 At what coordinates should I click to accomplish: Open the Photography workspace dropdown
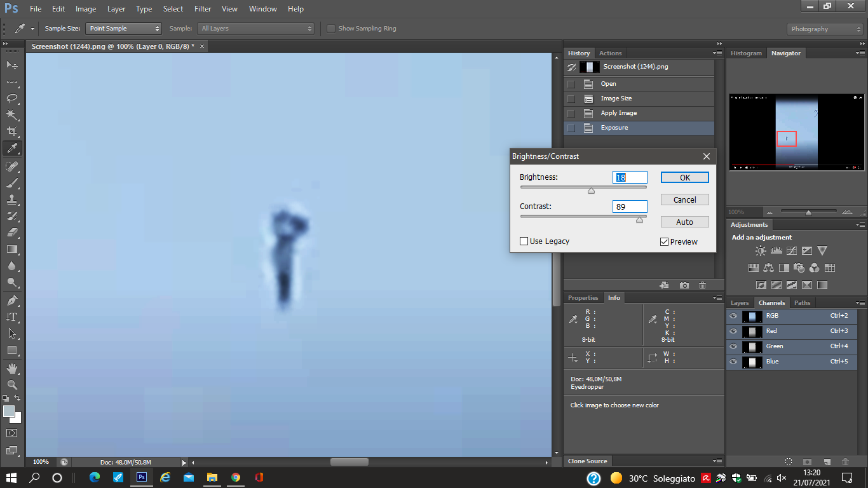[x=825, y=29]
